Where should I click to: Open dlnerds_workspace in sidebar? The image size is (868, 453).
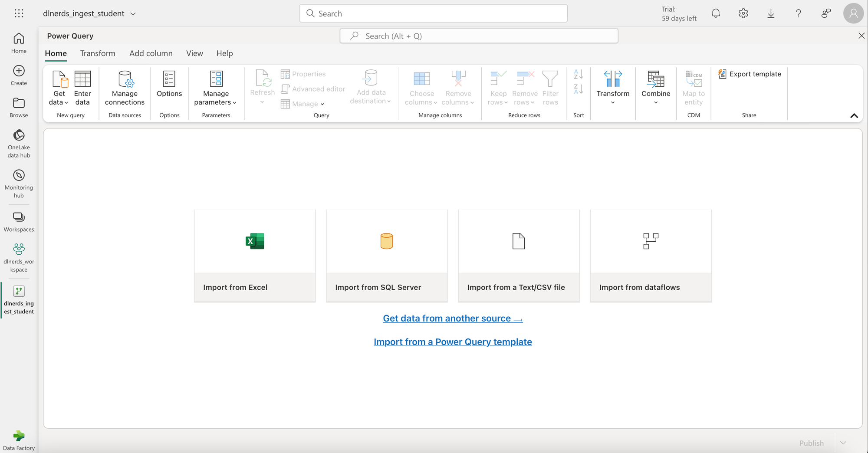[x=19, y=257]
